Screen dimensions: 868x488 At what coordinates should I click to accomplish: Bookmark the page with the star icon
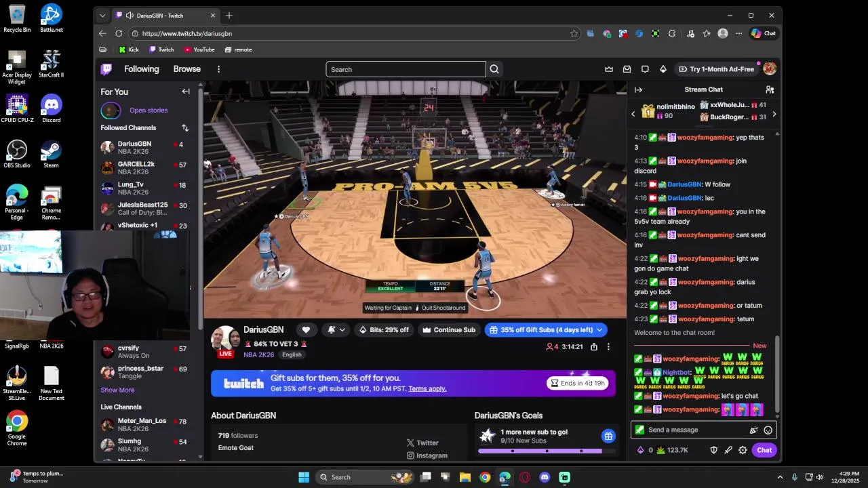pos(574,33)
